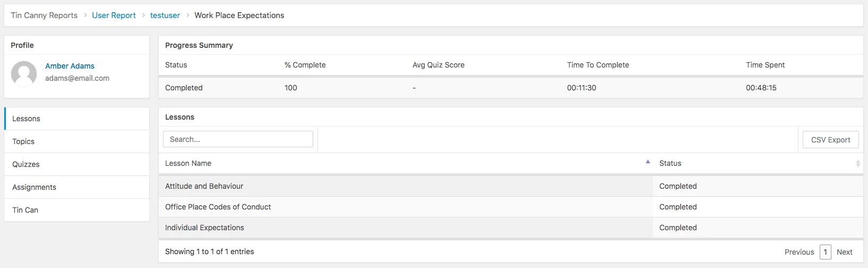Open the Assignments tab
The height and width of the screenshot is (268, 868).
(77, 187)
